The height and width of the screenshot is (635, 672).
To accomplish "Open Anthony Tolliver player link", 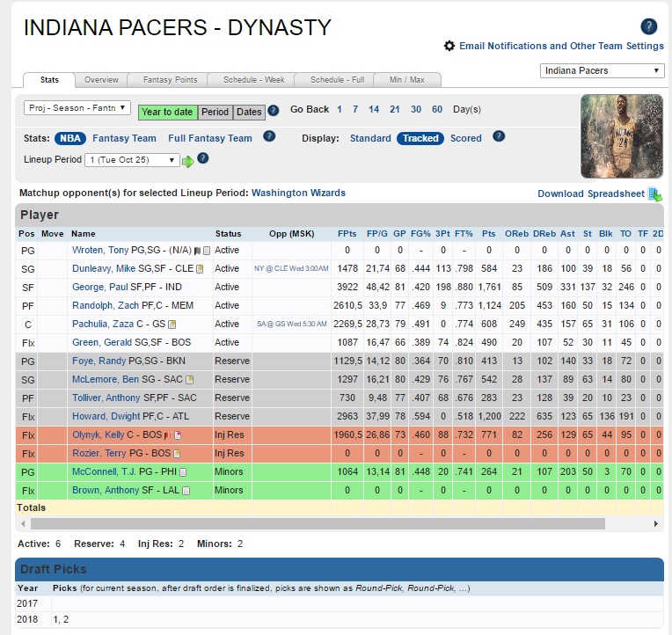I will point(106,398).
